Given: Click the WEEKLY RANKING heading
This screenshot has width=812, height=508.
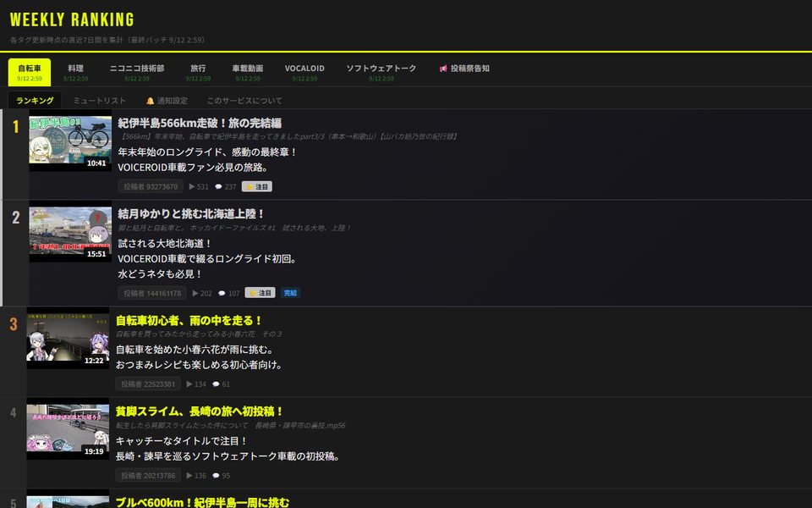Looking at the screenshot, I should tap(72, 19).
